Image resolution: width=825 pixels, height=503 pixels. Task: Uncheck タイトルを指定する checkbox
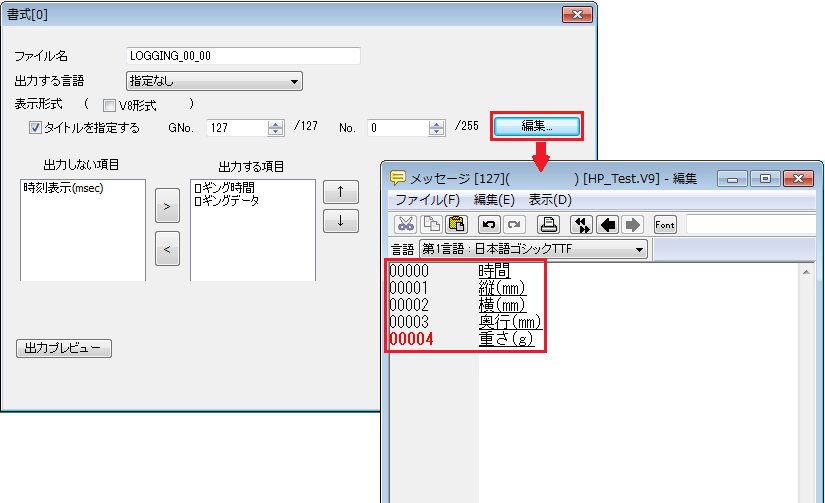tap(35, 128)
